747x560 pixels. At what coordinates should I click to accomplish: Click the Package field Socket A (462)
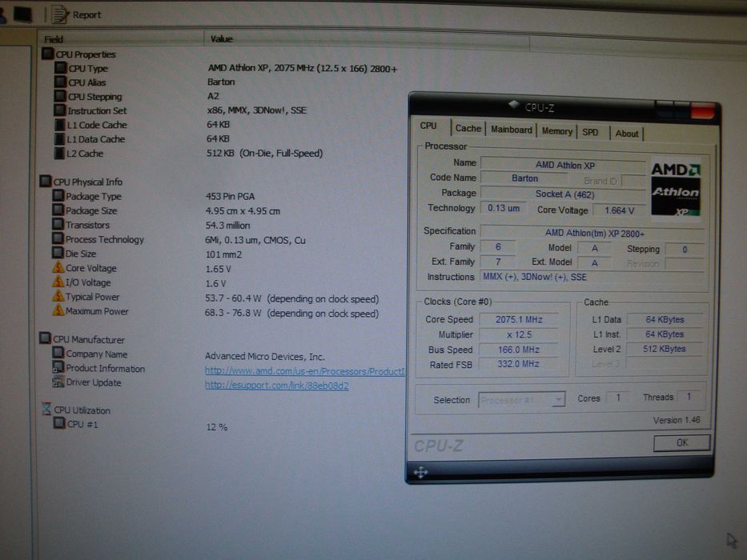[x=564, y=194]
